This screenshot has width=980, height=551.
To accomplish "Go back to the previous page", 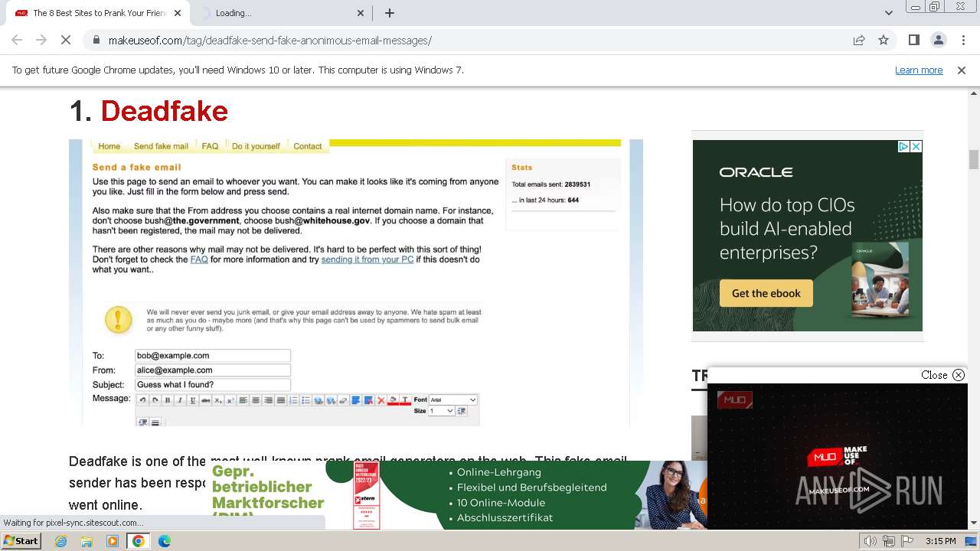I will [x=17, y=41].
